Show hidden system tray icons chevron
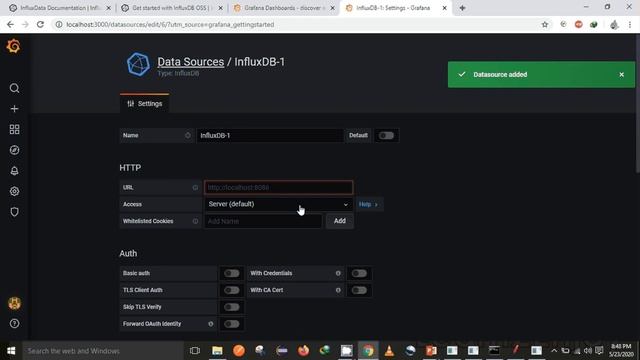This screenshot has width=640, height=360. (554, 351)
